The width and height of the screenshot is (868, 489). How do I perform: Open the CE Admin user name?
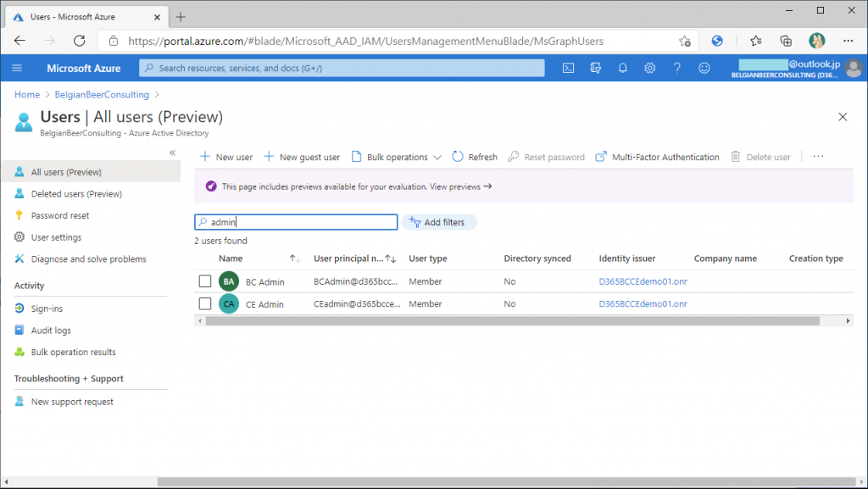tap(264, 304)
